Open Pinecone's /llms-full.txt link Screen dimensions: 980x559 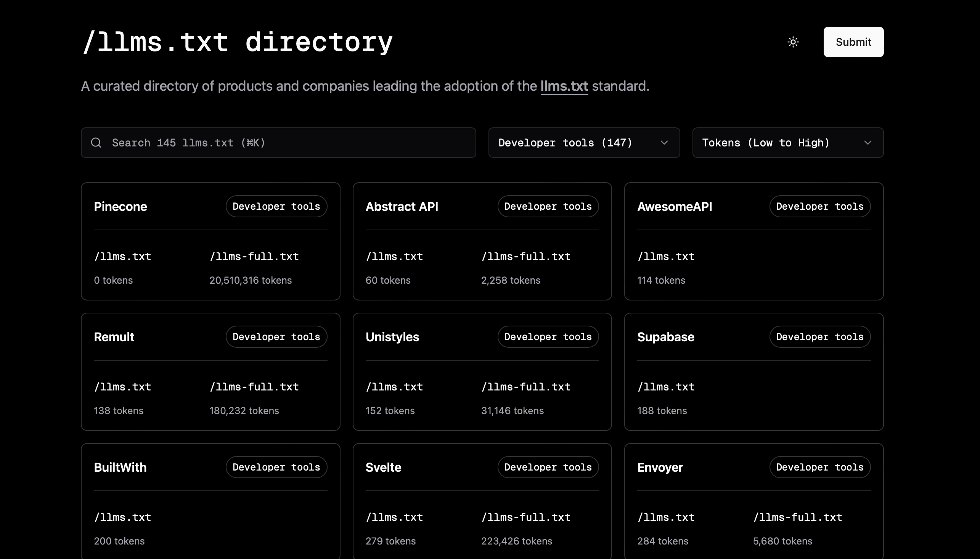(x=254, y=257)
